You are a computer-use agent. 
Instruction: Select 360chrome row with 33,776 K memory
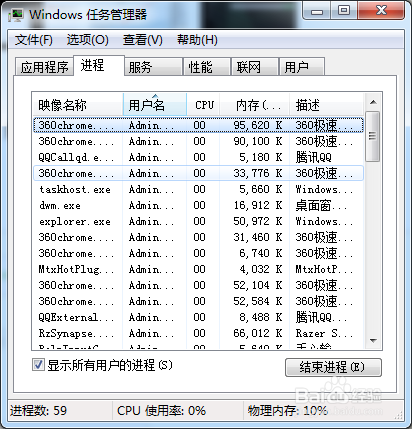198,173
